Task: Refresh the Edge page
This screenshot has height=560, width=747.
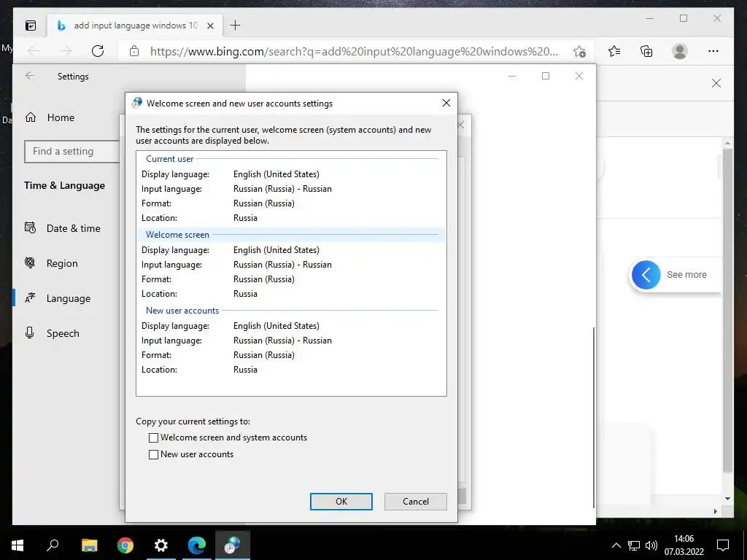Action: (98, 51)
